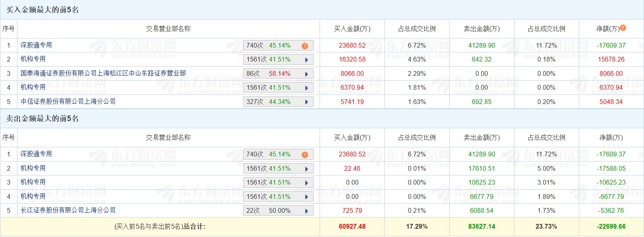Click 机构专用 link in sell table's second row

coord(33,168)
